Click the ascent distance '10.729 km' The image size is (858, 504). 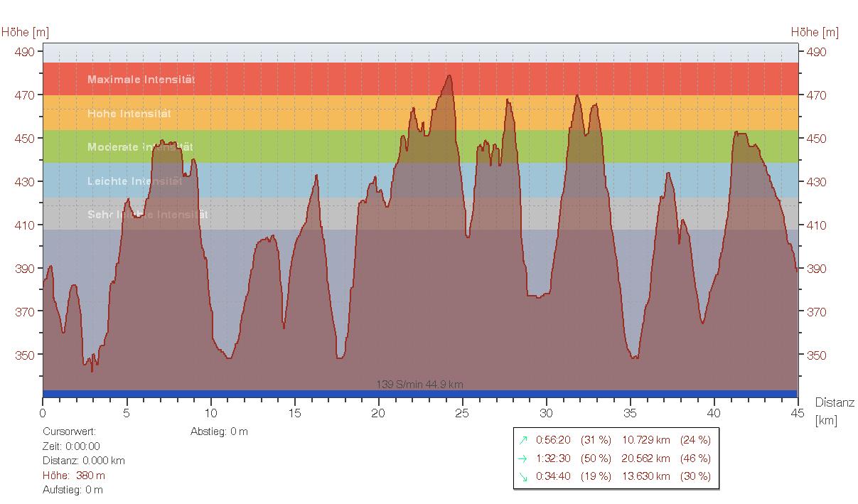646,441
